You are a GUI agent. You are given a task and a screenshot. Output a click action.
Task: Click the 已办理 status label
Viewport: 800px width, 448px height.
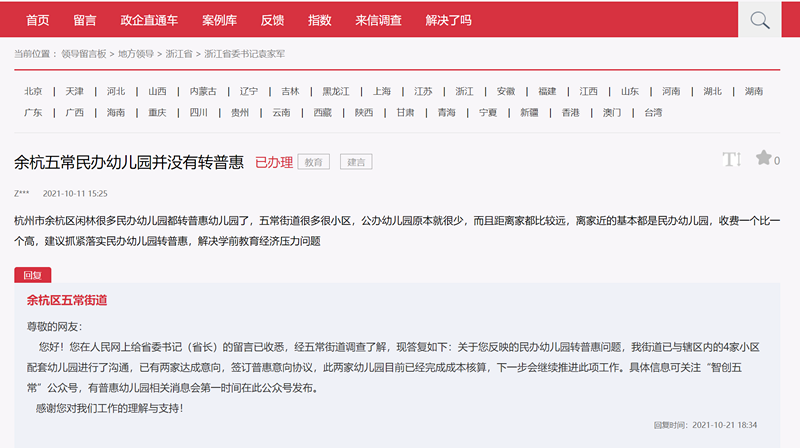[x=274, y=162]
